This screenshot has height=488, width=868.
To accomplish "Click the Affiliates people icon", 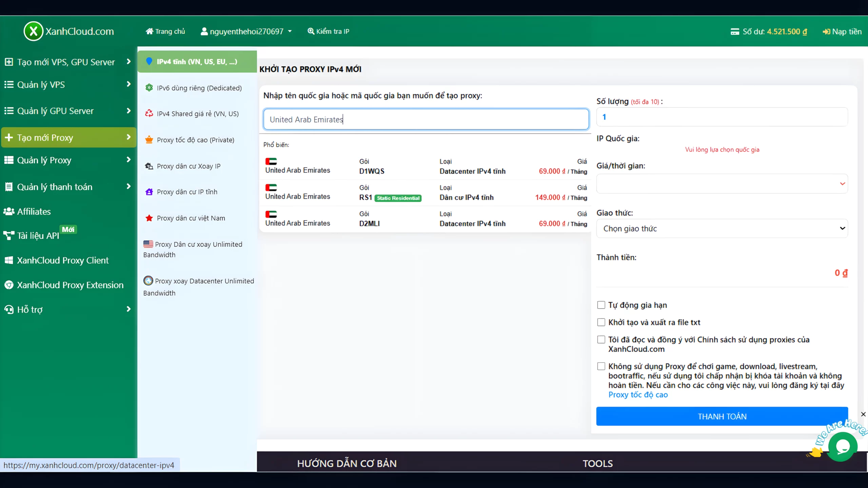I will (9, 211).
